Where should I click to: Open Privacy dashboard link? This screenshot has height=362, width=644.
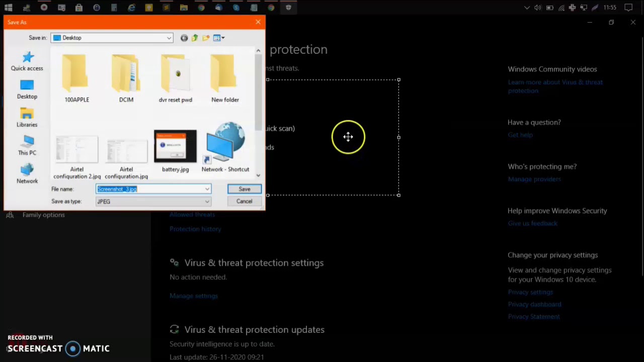coord(534,304)
